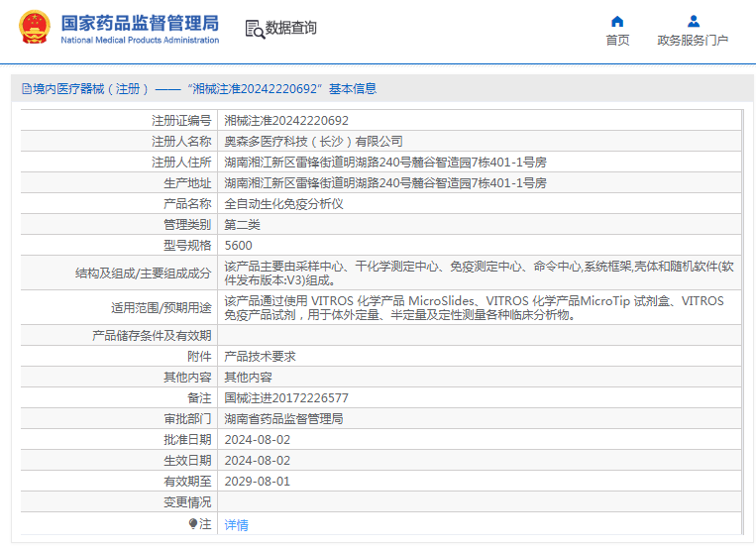Image resolution: width=756 pixels, height=548 pixels.
Task: Click the 生产地址 address value
Action: pyautogui.click(x=385, y=182)
